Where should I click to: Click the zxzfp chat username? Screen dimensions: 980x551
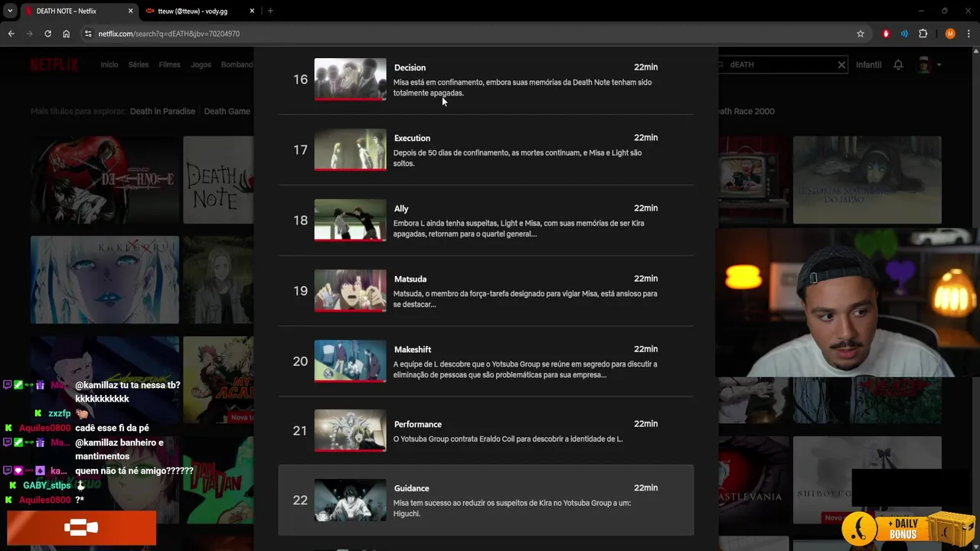(x=59, y=413)
